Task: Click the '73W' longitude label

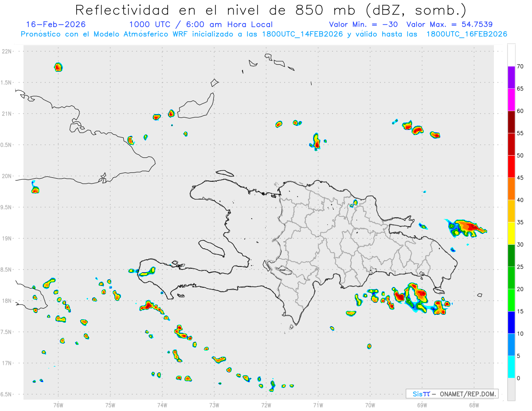Action: coord(214,405)
